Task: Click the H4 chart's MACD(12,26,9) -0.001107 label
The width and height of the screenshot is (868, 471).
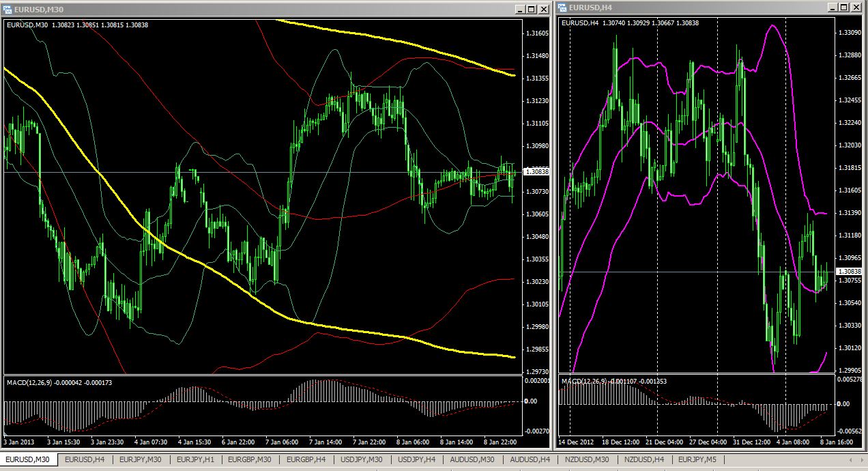Action: [x=613, y=382]
